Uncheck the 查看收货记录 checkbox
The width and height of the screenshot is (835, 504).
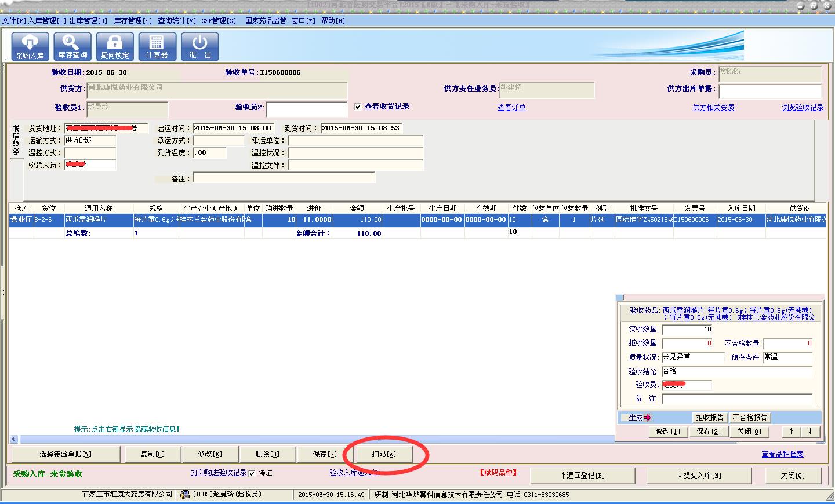358,107
